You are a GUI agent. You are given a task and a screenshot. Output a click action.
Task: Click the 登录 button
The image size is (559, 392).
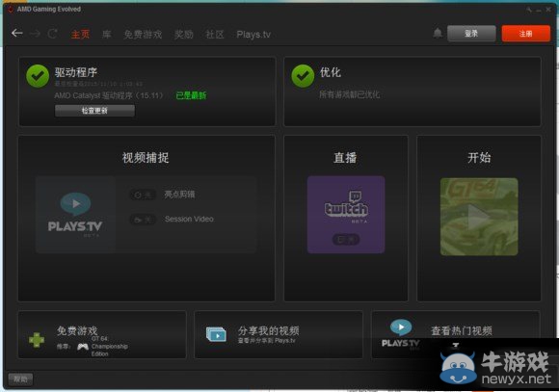[471, 34]
